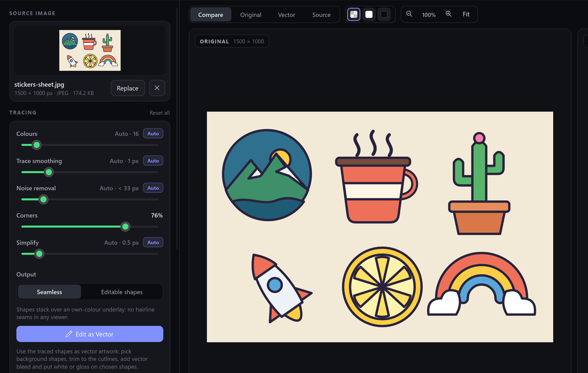
Task: Click the mountain badge sticker in preview
Action: point(267,175)
